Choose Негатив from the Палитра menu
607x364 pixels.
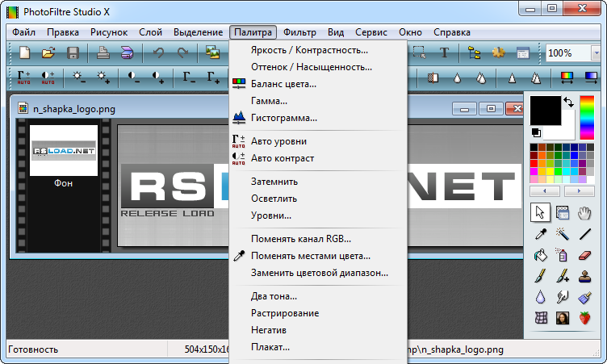tap(318, 330)
